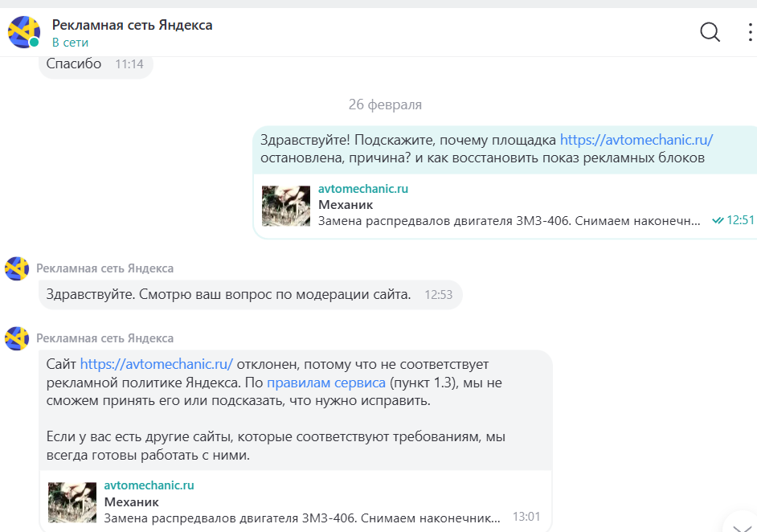Open avtomechanic.ru preview title in 13:01 reply
This screenshot has height=532, width=757.
tap(149, 485)
